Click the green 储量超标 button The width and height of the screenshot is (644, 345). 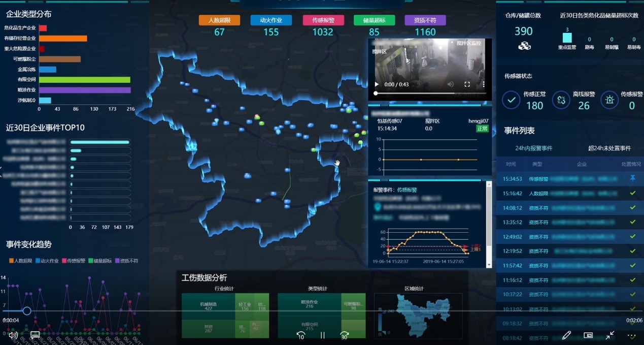tap(374, 20)
